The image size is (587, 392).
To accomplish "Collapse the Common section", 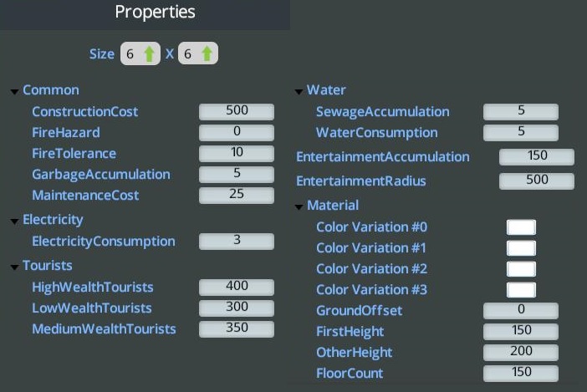I will click(14, 91).
